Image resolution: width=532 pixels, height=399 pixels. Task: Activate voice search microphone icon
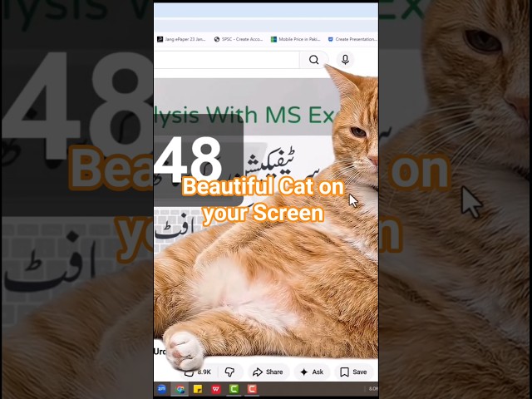[345, 60]
